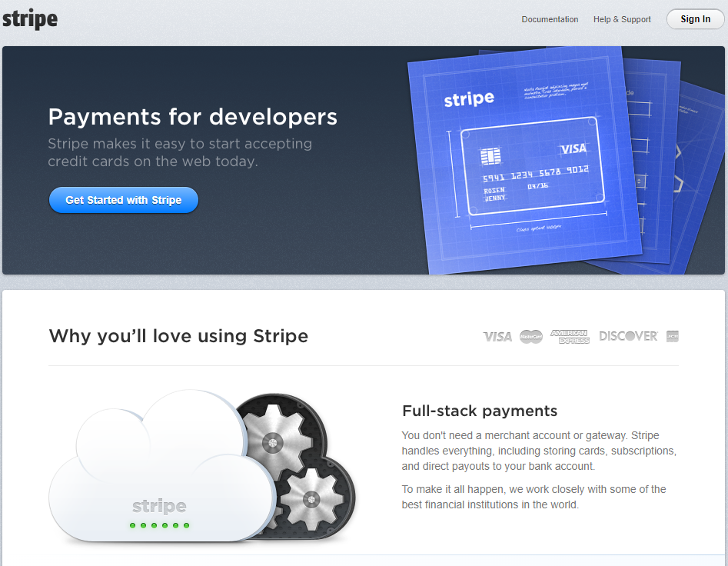Click the "Stripe makes it easy" subtitle
This screenshot has height=566, width=728.
(180, 152)
